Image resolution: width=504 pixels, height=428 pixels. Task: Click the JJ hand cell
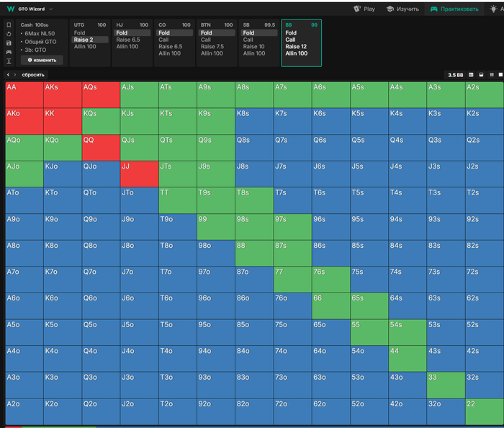click(139, 174)
